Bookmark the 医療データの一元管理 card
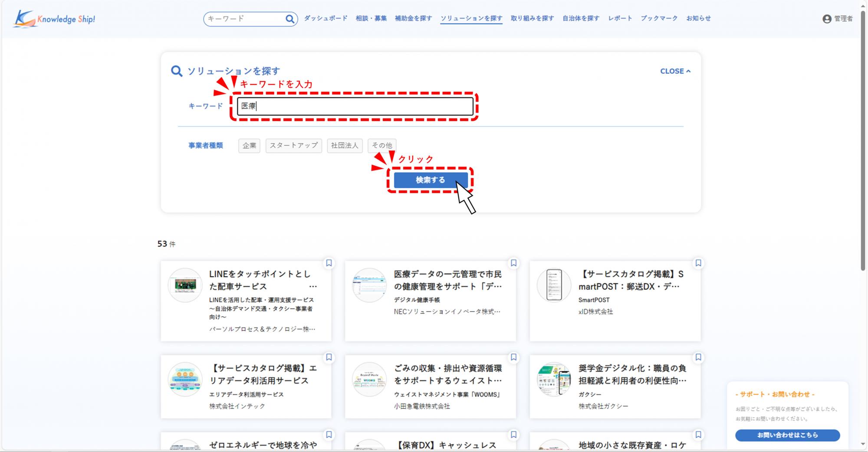 point(513,263)
